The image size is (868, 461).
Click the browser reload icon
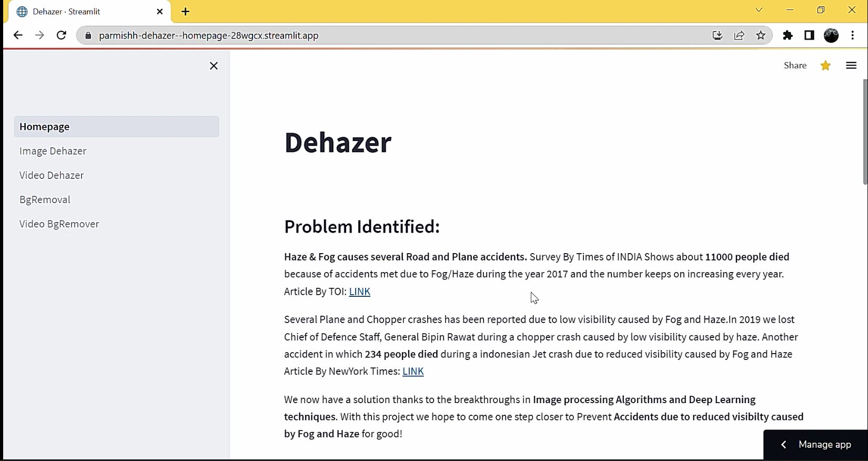62,35
